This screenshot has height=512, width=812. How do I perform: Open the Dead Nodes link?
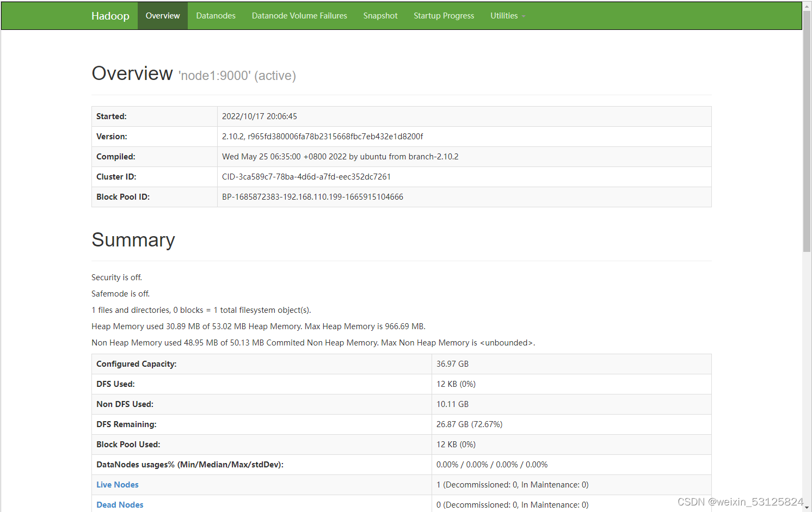pos(120,504)
